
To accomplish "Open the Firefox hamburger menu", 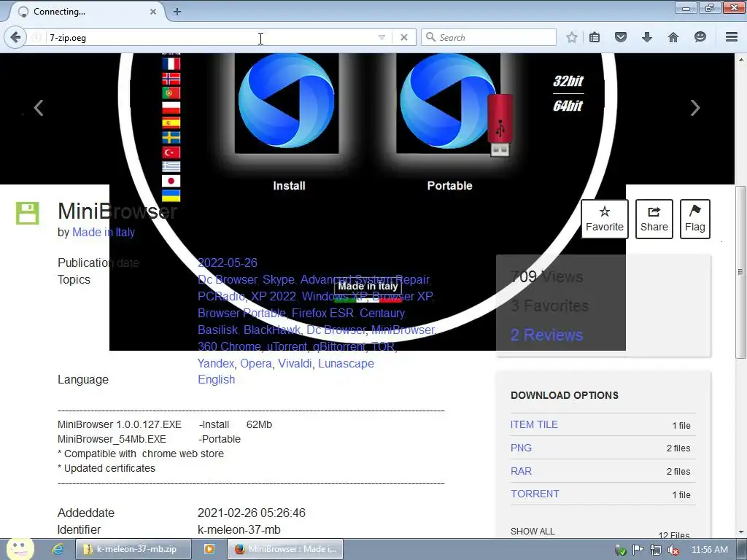I will [732, 37].
